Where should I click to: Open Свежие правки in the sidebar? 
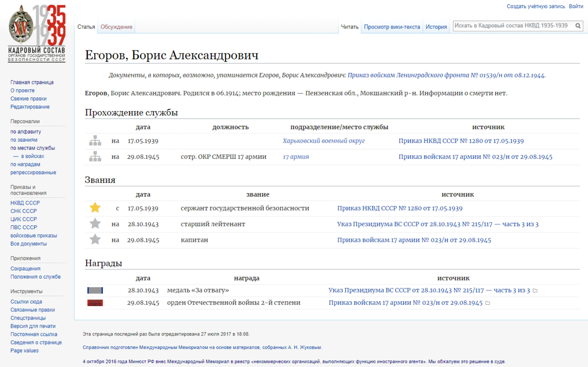[28, 99]
